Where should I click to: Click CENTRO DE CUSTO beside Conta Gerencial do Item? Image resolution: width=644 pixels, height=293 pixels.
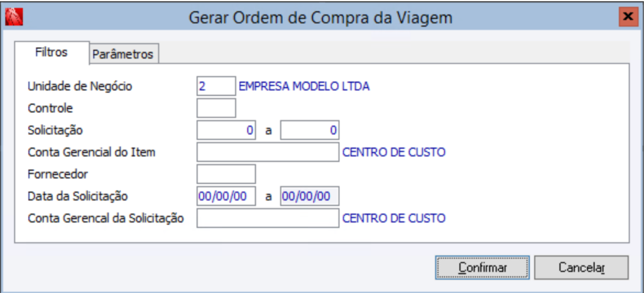click(394, 152)
